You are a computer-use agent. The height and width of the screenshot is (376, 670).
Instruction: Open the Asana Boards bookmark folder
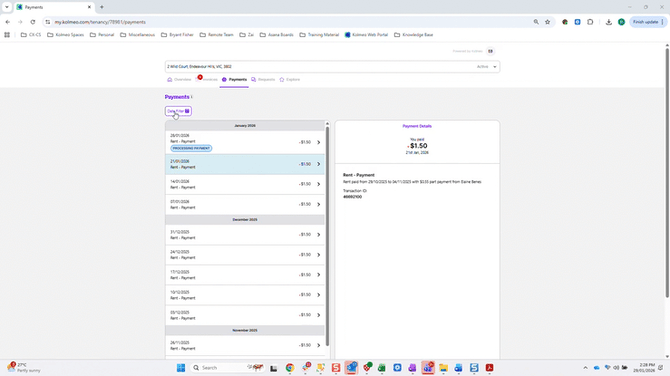276,35
